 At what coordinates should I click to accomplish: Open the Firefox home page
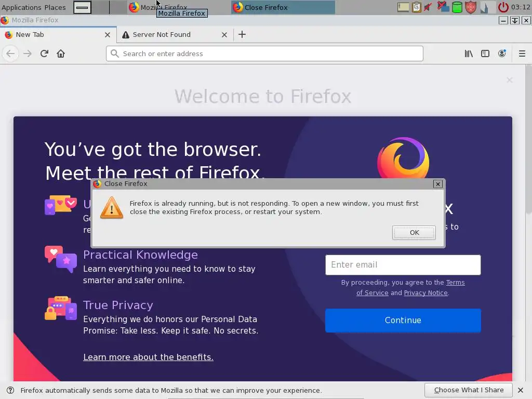(x=61, y=54)
